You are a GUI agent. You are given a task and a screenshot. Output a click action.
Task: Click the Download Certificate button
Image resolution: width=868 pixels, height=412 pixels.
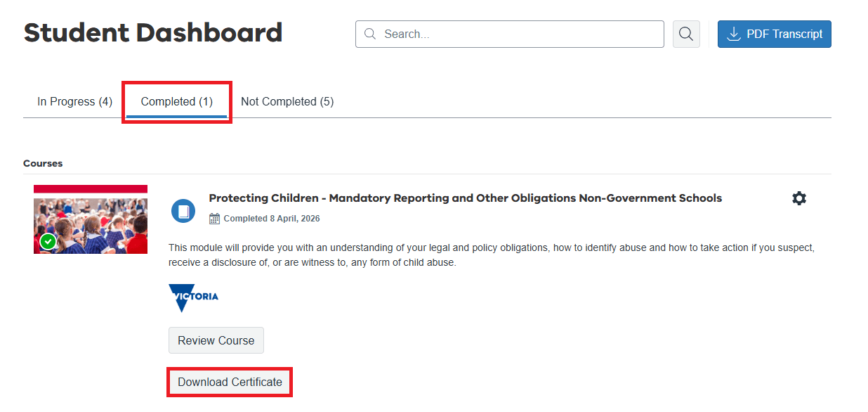pyautogui.click(x=229, y=382)
